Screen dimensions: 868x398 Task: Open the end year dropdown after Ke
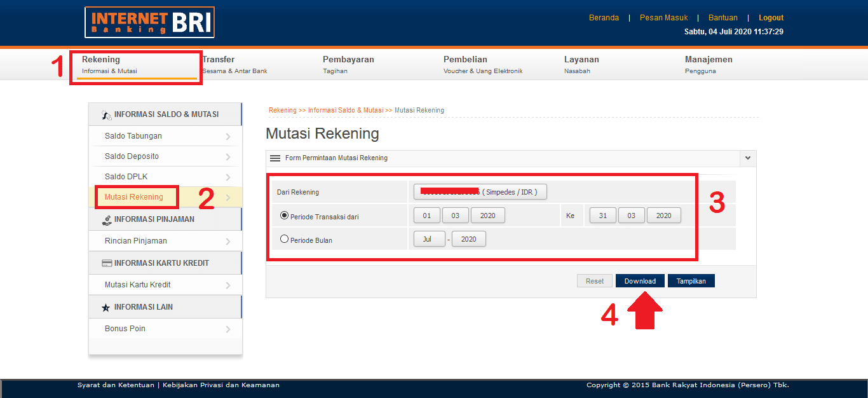[664, 216]
